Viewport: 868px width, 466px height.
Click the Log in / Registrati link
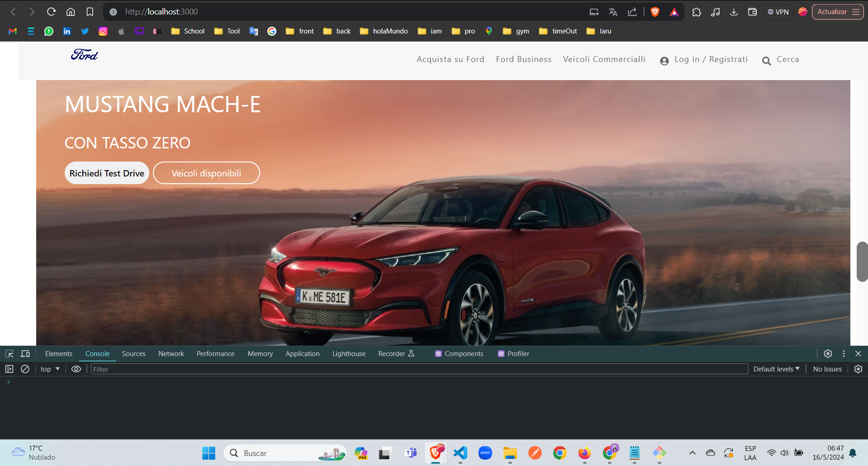[x=711, y=59]
